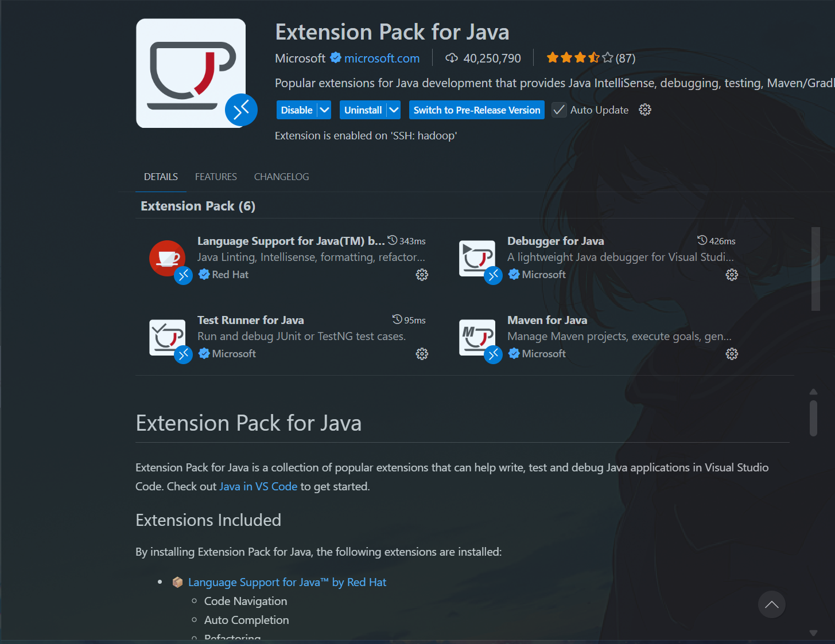Click the Disable button
This screenshot has width=835, height=644.
click(x=297, y=110)
